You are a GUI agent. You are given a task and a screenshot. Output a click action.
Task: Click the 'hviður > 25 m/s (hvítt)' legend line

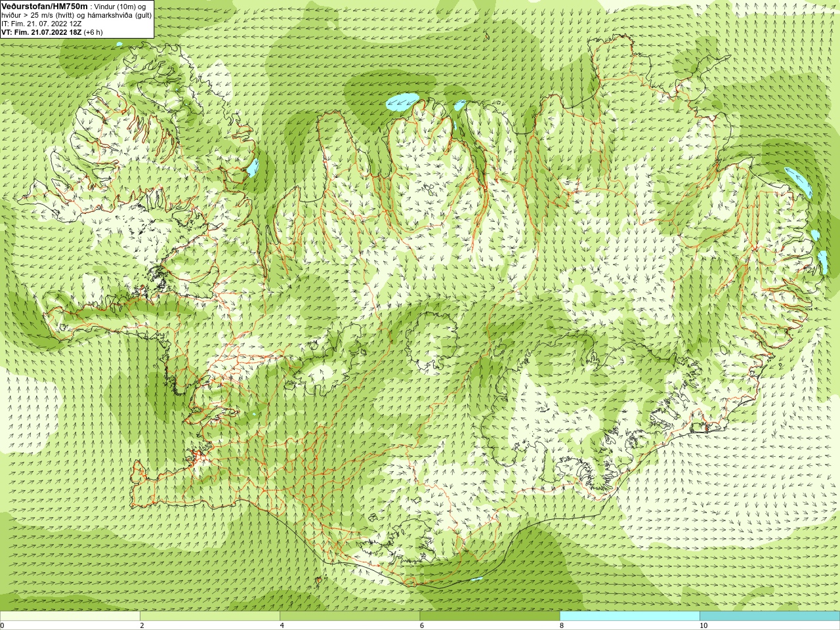pyautogui.click(x=76, y=15)
